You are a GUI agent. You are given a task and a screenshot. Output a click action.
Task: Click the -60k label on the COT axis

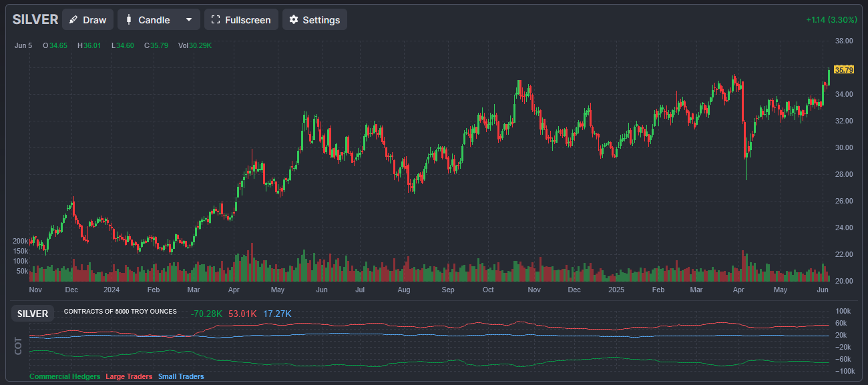[x=843, y=359]
